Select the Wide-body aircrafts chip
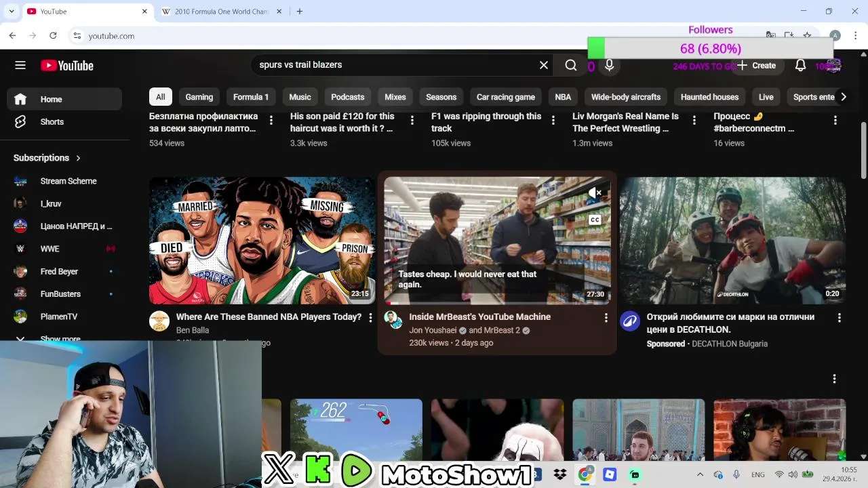868x488 pixels. tap(626, 97)
